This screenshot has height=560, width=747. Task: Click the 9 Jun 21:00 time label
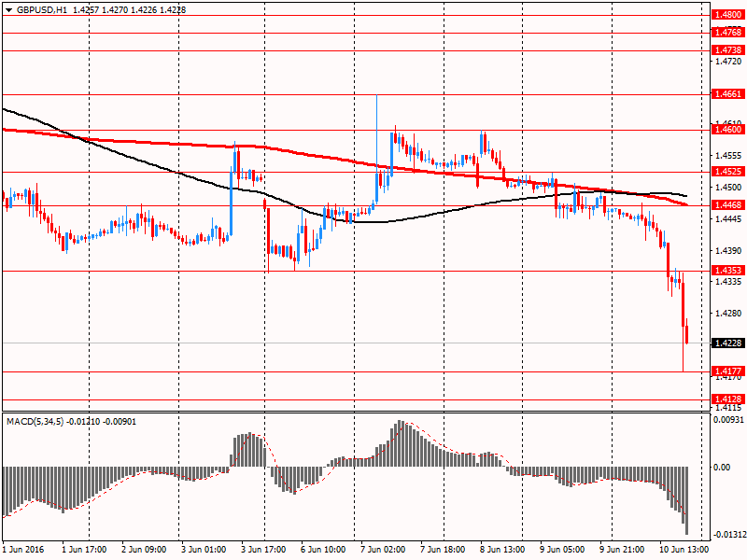(x=622, y=550)
